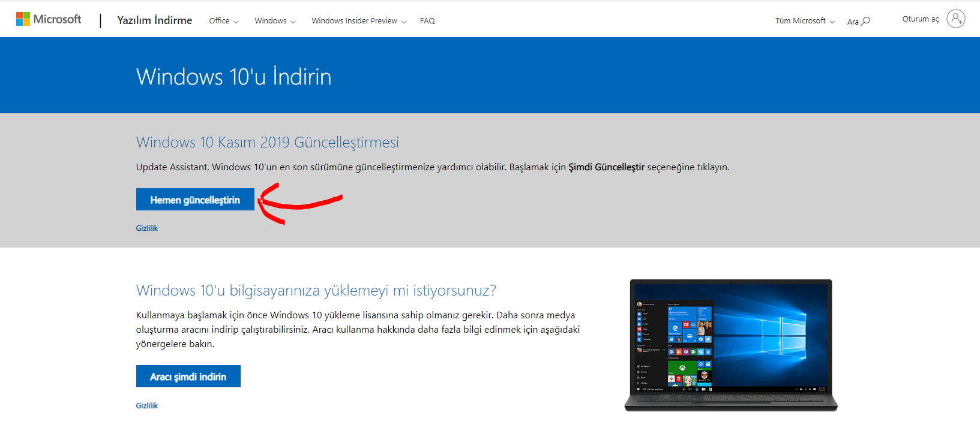The height and width of the screenshot is (446, 980).
Task: Open the Yazılım İndirme home link
Action: pos(155,20)
